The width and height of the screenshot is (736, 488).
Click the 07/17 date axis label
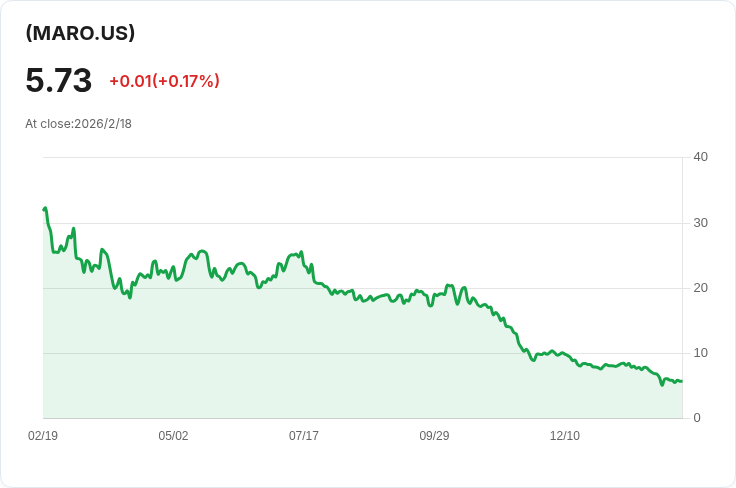[304, 436]
